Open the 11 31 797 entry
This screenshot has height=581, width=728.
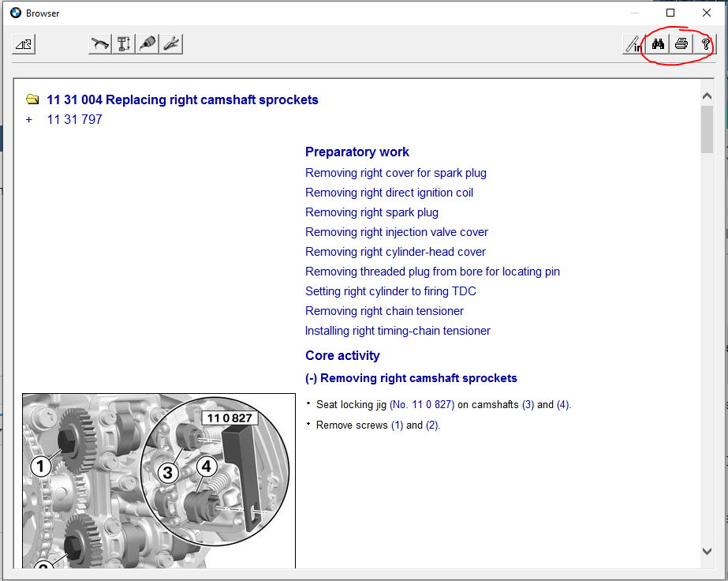[x=74, y=120]
